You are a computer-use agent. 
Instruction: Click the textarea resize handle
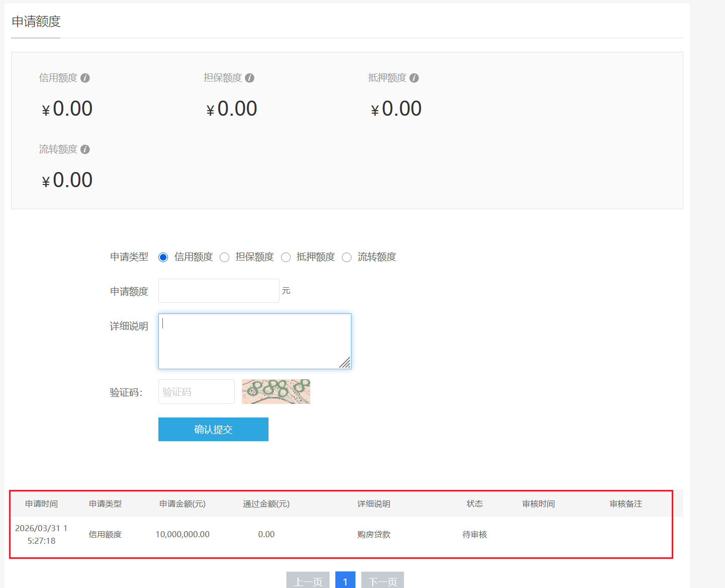[x=345, y=363]
